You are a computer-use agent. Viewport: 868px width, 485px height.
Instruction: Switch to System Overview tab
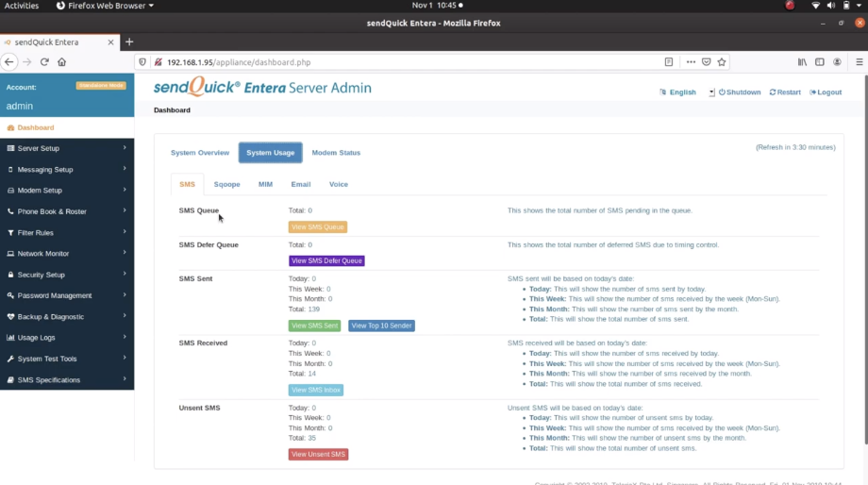tap(200, 153)
